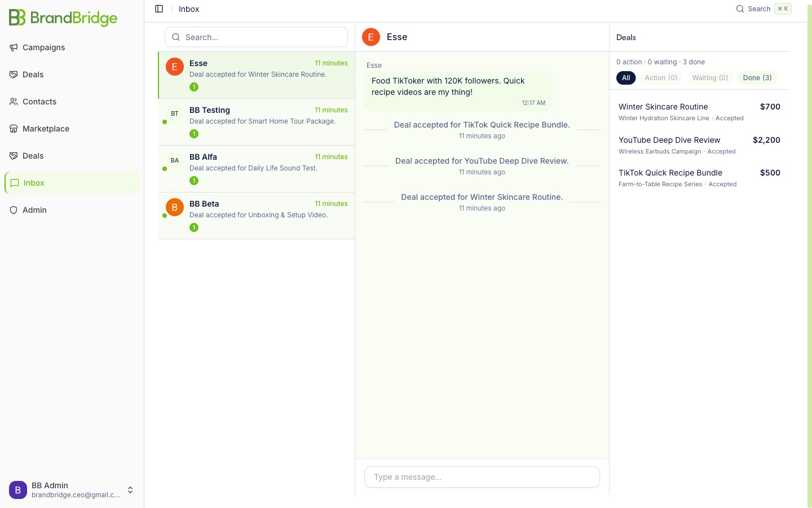Switch to the All deals filter tab
Image resolution: width=812 pixels, height=508 pixels.
click(x=626, y=77)
